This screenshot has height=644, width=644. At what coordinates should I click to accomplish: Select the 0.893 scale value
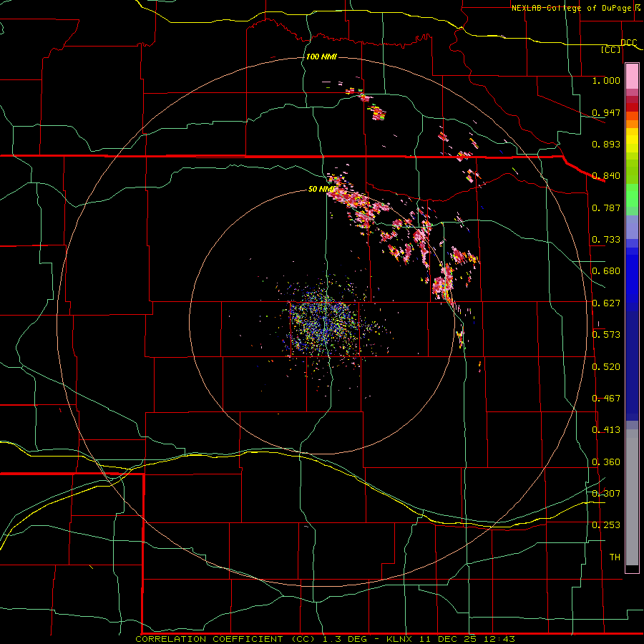click(x=606, y=144)
